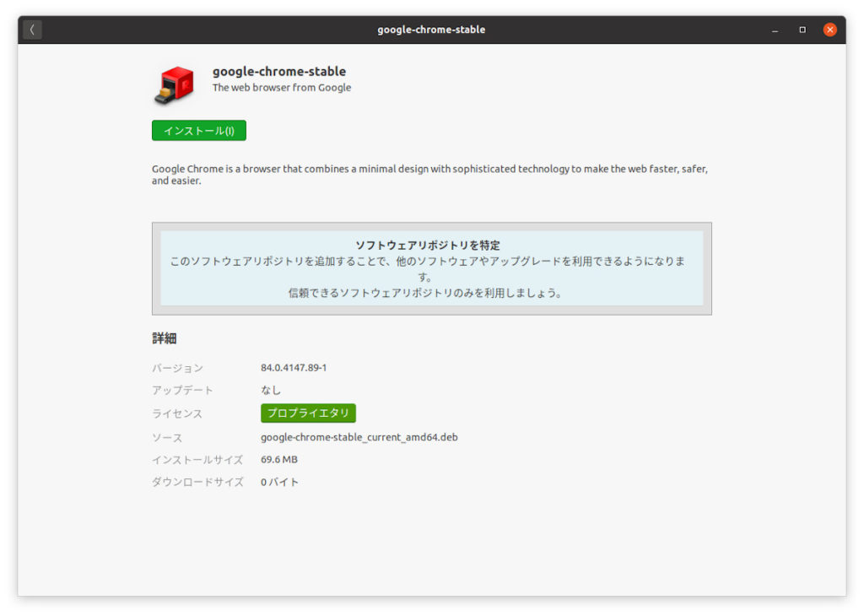Click the 0 バイト download size value

pos(279,483)
